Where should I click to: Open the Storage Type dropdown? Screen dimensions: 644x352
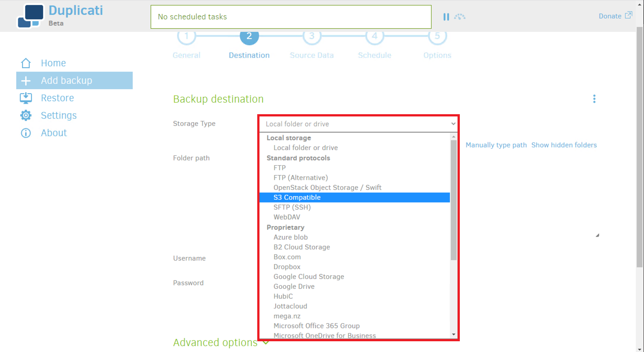tap(359, 124)
